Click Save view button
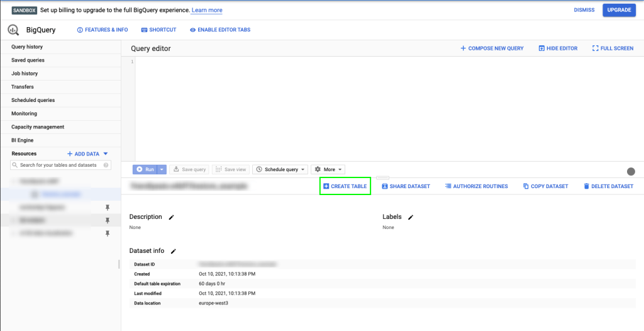The height and width of the screenshot is (331, 644). 230,169
